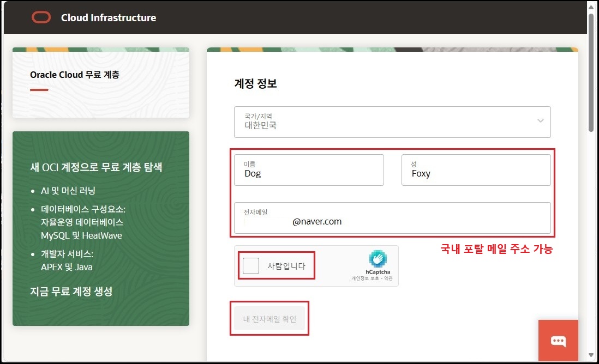The image size is (599, 364).
Task: Click the 이름 first name field
Action: pyautogui.click(x=309, y=170)
